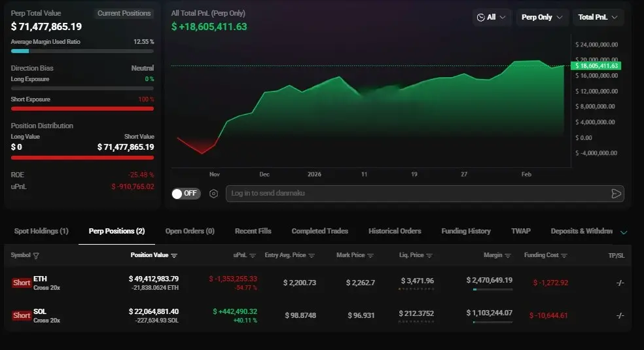
Task: Click the Dec label on chart axis
Action: (x=264, y=175)
